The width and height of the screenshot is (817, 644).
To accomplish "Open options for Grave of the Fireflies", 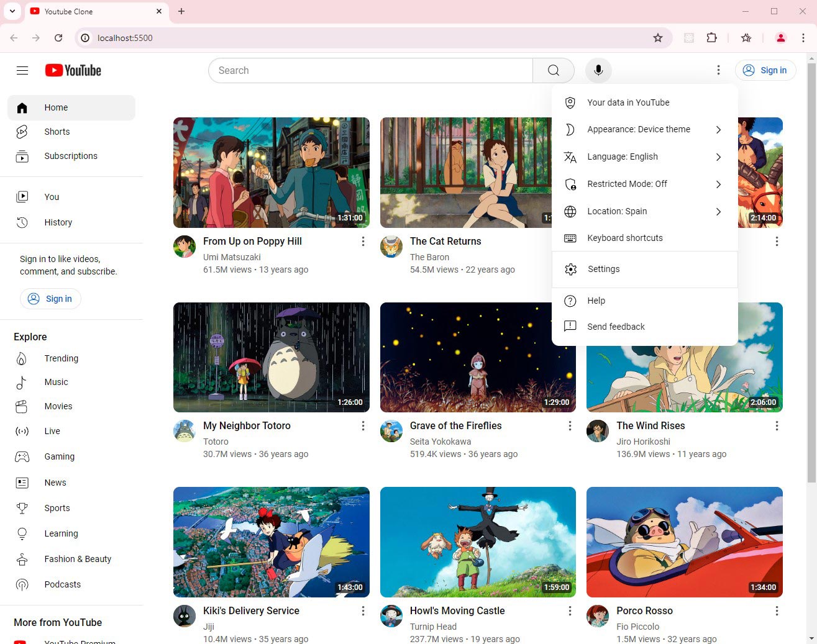I will coord(570,426).
